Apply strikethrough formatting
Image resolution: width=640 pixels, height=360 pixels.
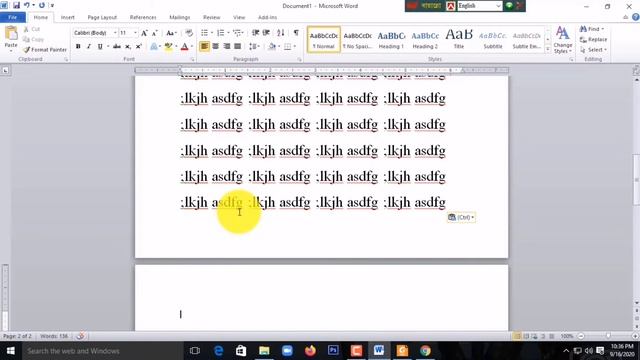(x=117, y=47)
